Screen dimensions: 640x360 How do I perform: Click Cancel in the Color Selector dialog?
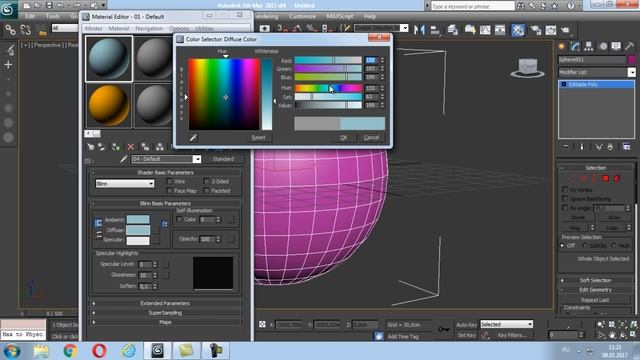(371, 138)
